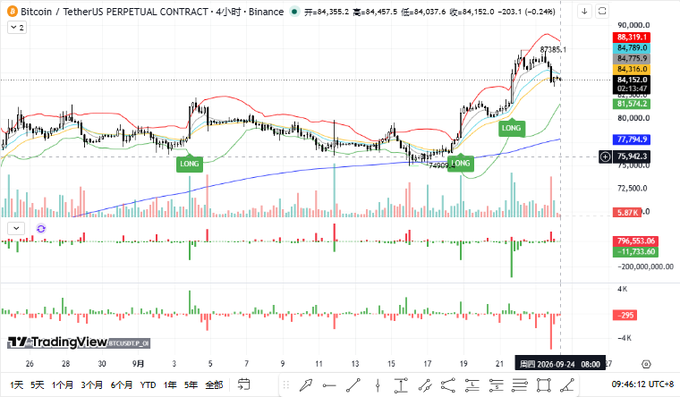Click the LONG signal label near September 19

coord(461,163)
